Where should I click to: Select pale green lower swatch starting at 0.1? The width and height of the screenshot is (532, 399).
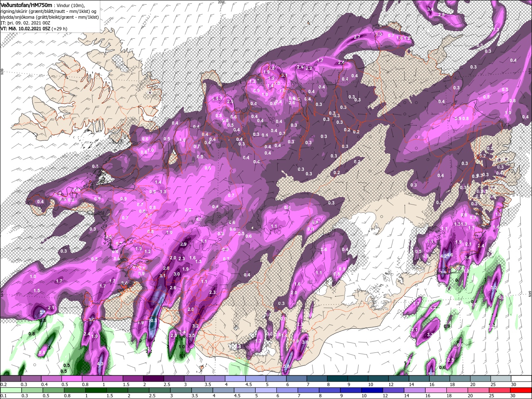pos(10,390)
